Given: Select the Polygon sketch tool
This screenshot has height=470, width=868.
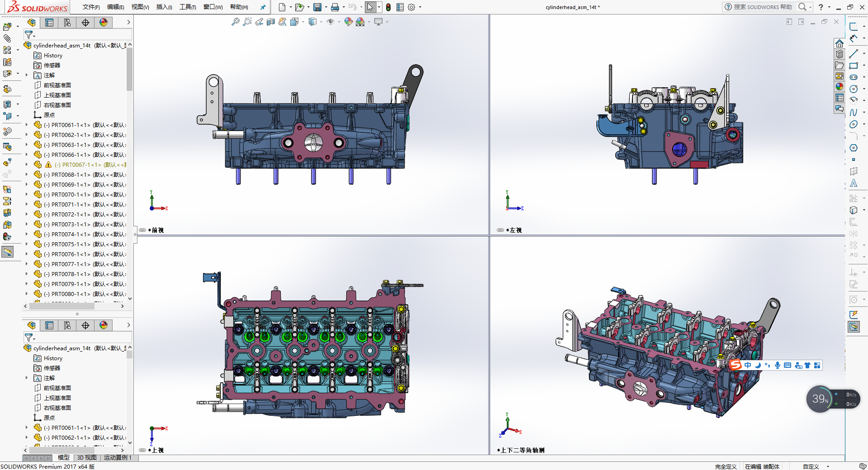Looking at the screenshot, I should 854,148.
